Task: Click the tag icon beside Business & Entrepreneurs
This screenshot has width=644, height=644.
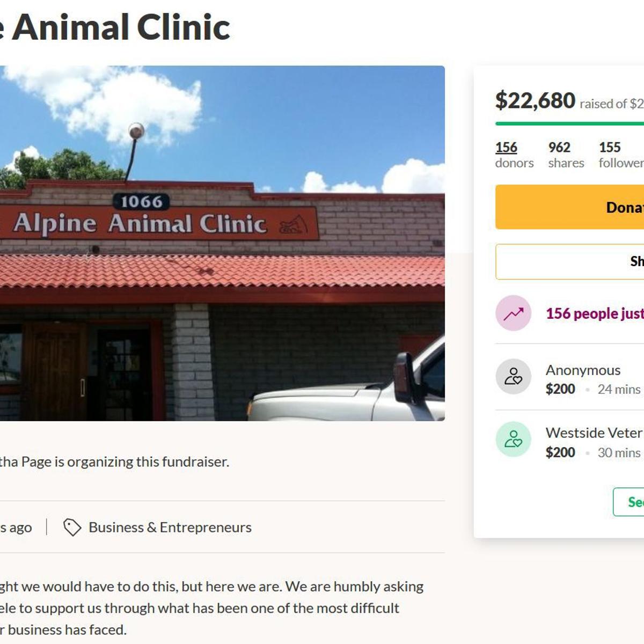Action: tap(72, 528)
